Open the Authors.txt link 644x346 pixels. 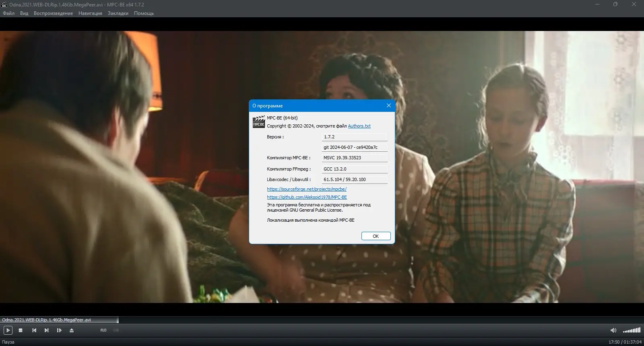(359, 126)
